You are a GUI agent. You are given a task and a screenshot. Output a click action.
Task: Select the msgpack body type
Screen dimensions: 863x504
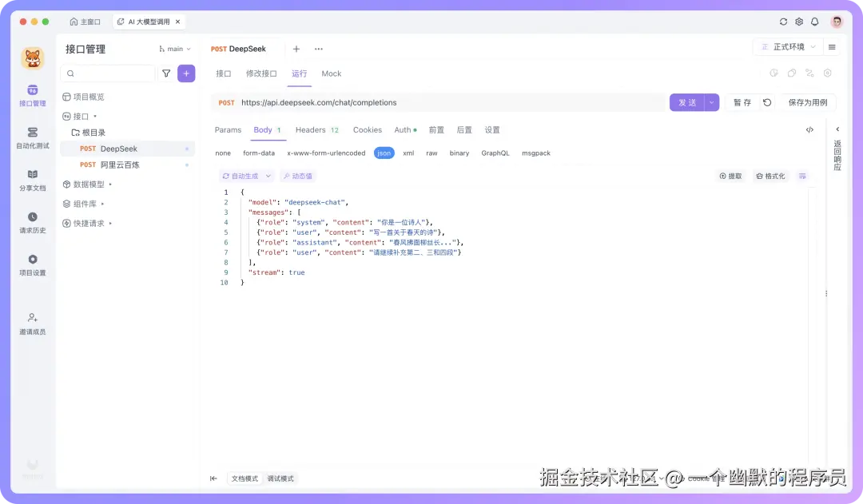point(536,153)
